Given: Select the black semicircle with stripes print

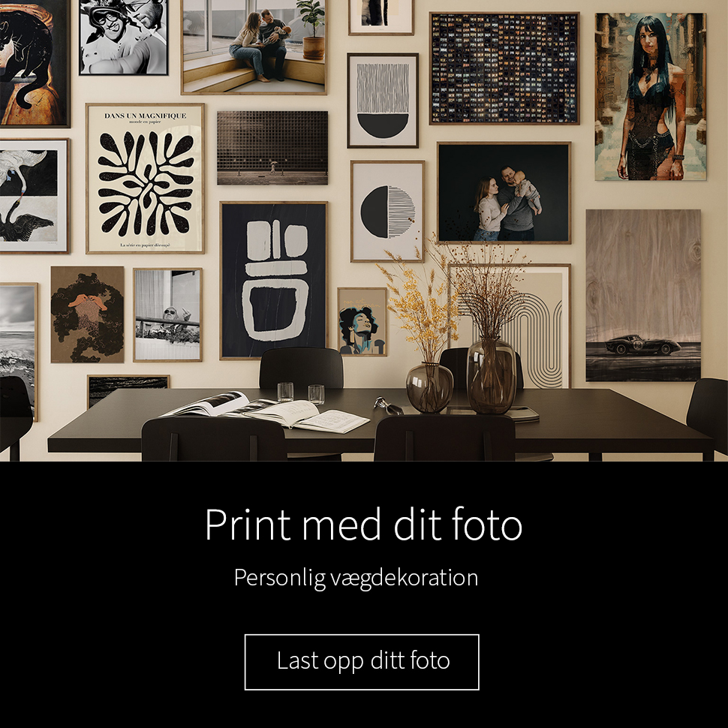Looking at the screenshot, I should click(383, 101).
